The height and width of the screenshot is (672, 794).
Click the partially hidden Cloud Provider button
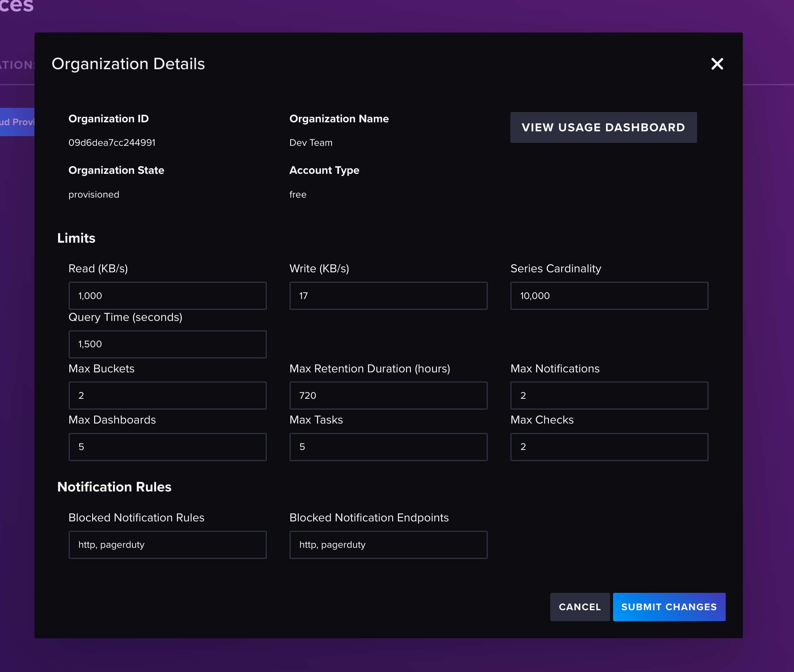click(x=17, y=122)
